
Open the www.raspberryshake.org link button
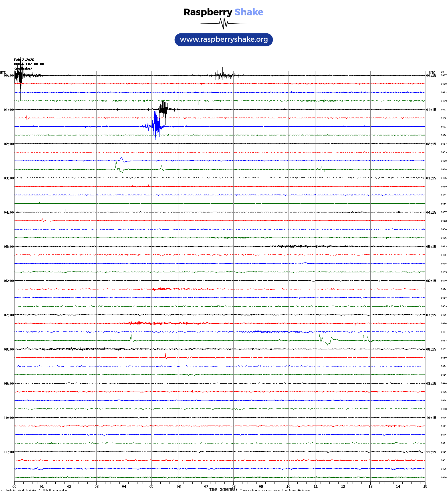(x=224, y=40)
